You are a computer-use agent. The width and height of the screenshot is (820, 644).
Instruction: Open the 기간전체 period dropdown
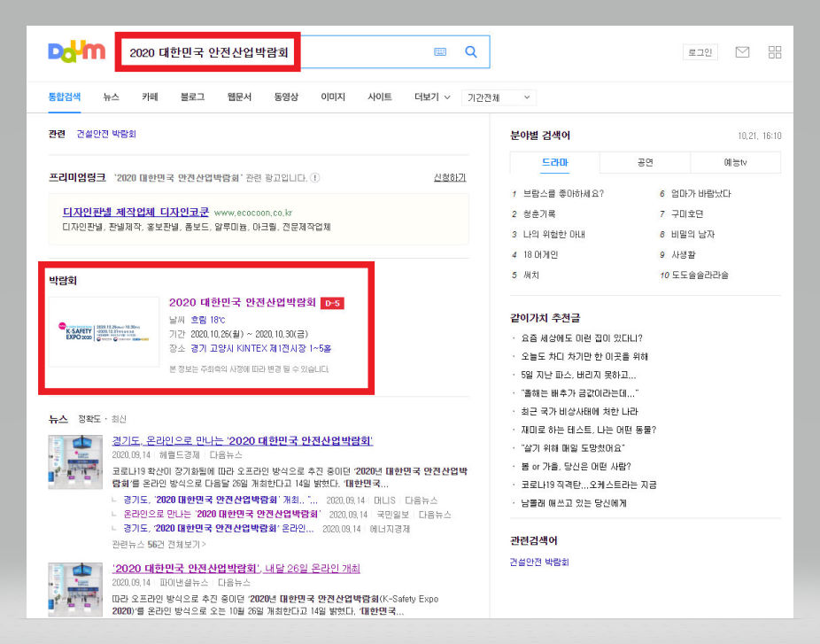(x=499, y=97)
